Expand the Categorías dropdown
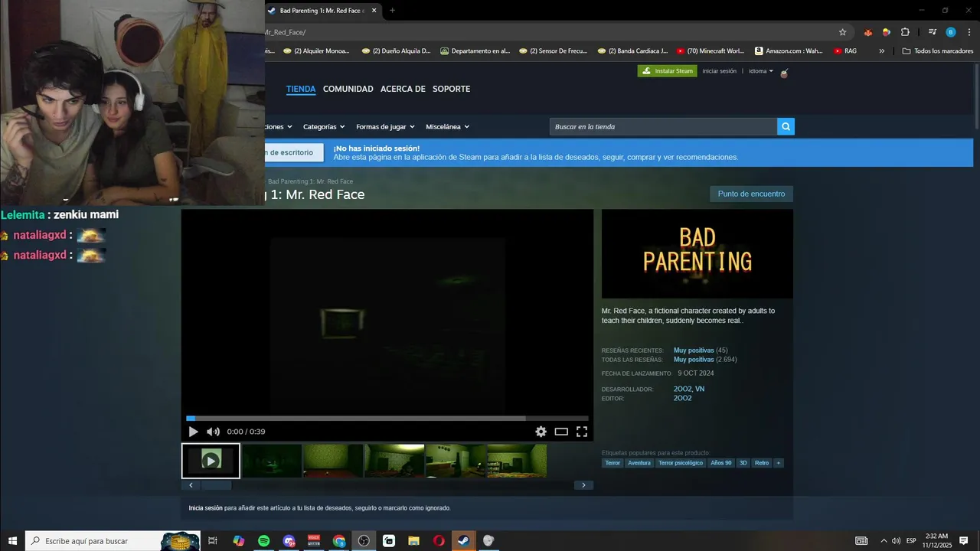 point(324,126)
